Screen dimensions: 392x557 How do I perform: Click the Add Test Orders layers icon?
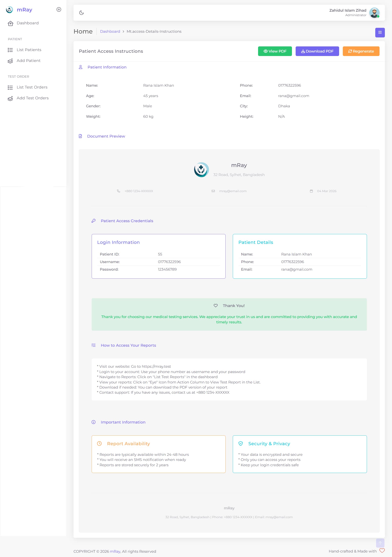click(10, 98)
